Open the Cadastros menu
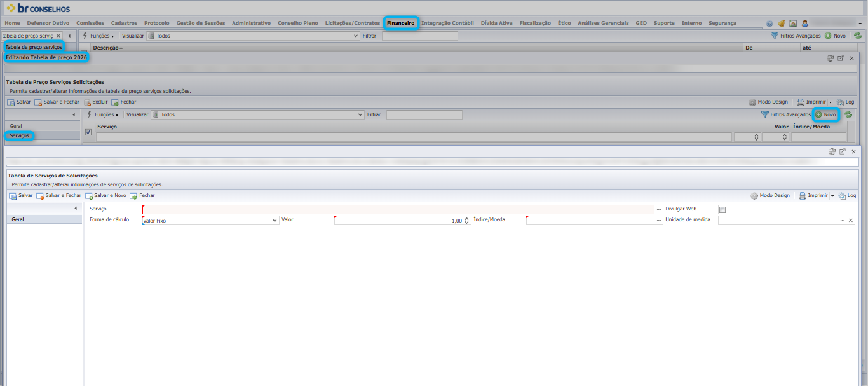The image size is (868, 386). coord(124,23)
